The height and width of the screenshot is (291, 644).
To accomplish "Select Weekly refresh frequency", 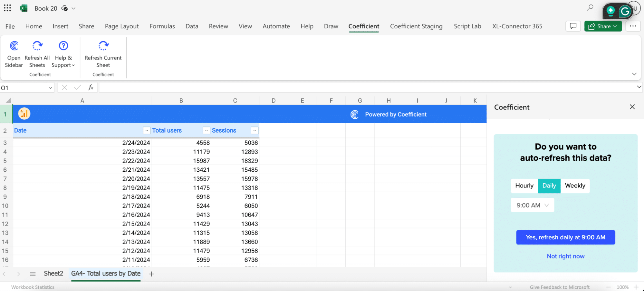I will point(575,186).
